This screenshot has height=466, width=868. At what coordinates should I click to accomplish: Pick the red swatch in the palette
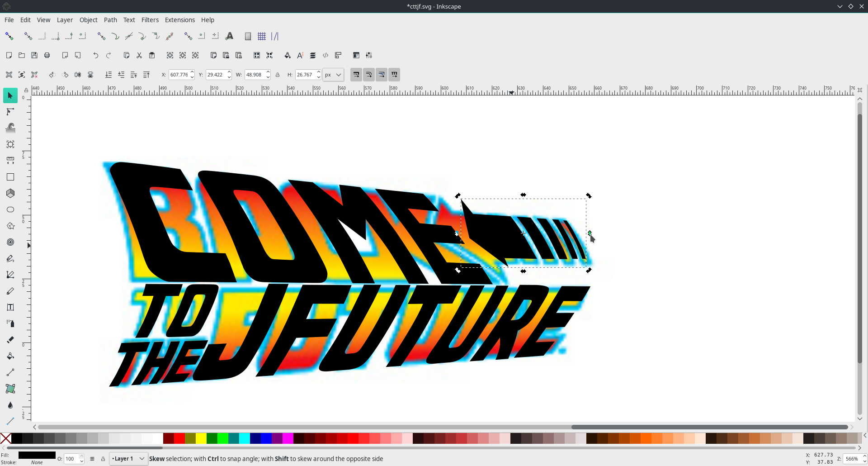(179, 438)
